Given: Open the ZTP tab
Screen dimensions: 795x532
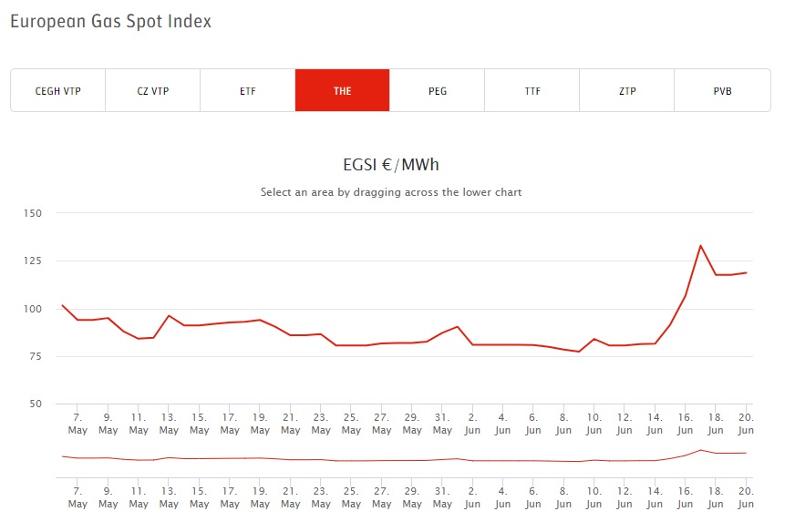Looking at the screenshot, I should click(627, 91).
